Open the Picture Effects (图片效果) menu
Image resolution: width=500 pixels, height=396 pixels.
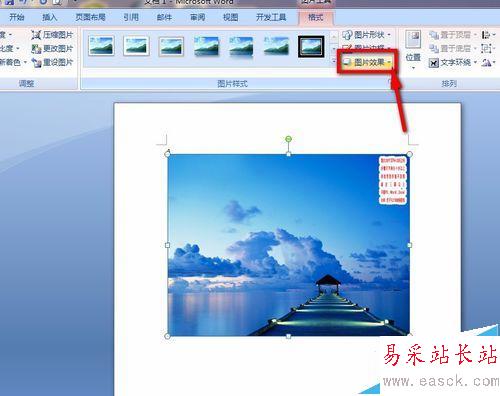tap(367, 62)
